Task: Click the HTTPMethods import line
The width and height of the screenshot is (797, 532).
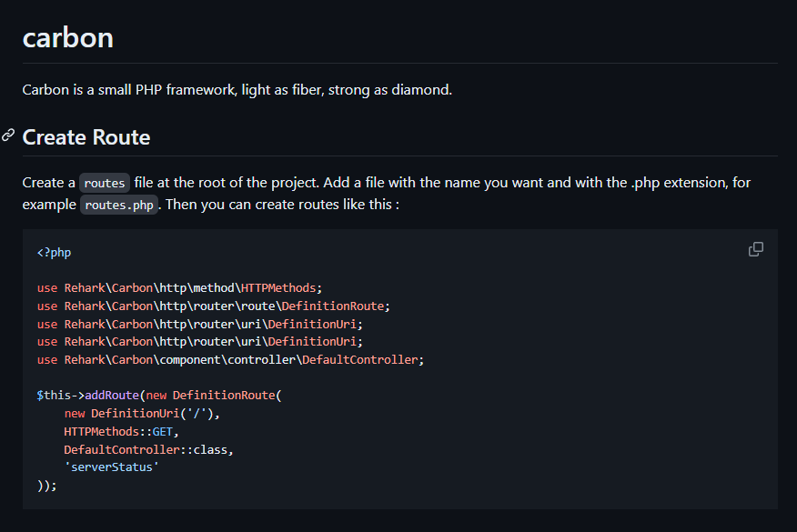Action: pyautogui.click(x=180, y=287)
